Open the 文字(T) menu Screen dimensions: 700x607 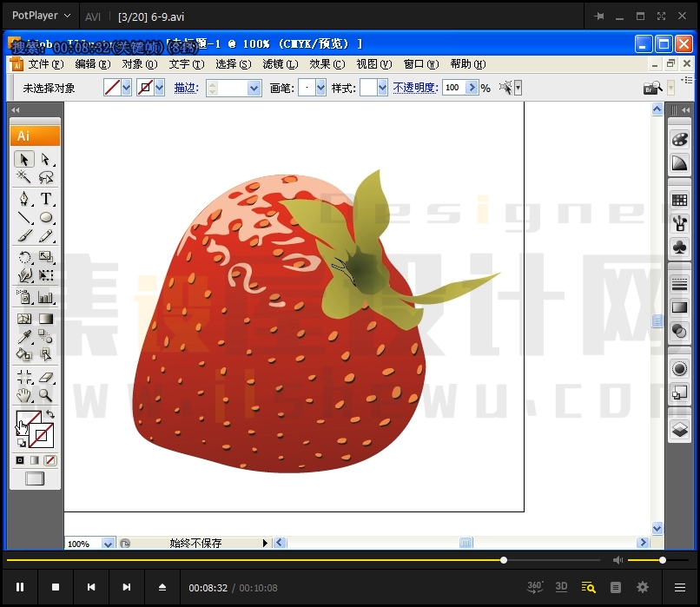coord(187,64)
